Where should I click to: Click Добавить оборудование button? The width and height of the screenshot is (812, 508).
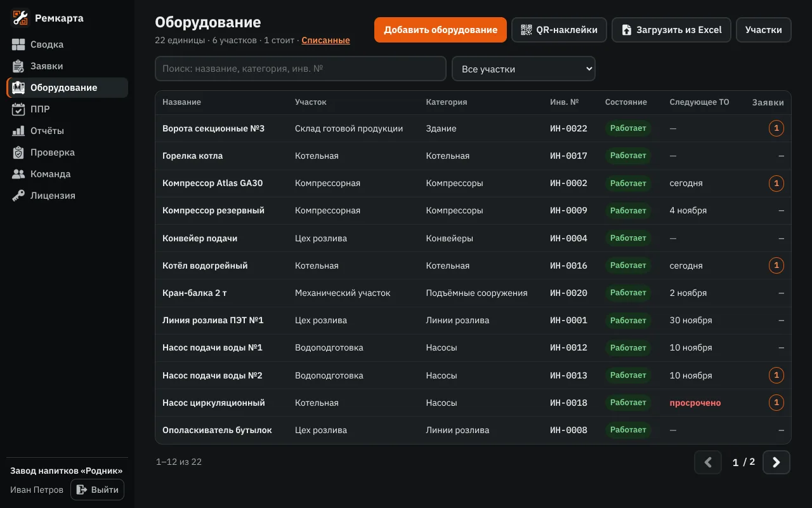click(440, 30)
